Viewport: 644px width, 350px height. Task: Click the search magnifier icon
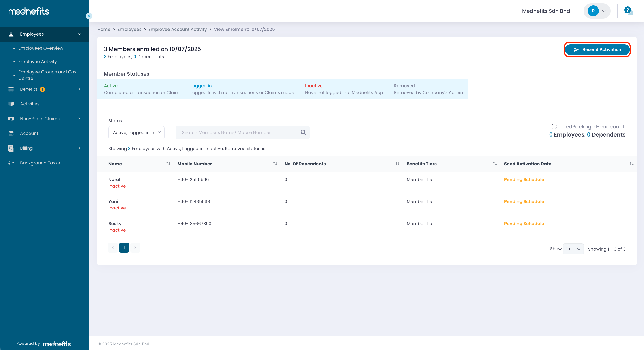point(303,132)
